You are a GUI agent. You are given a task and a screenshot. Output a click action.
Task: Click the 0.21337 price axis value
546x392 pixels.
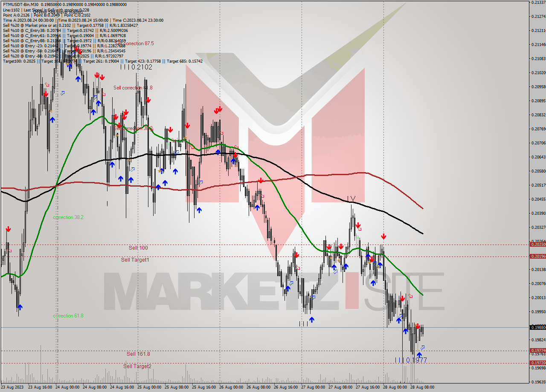pyautogui.click(x=538, y=3)
